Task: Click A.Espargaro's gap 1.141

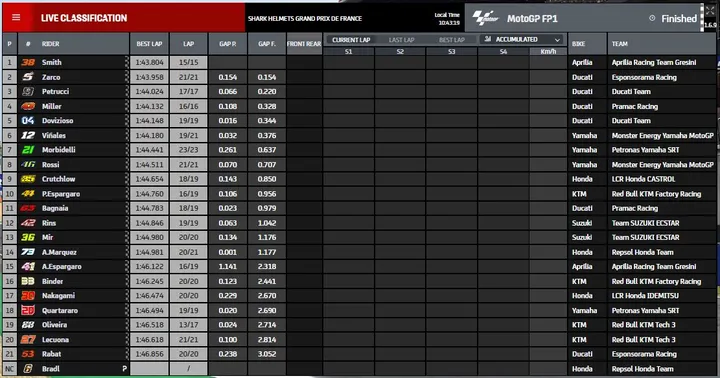Action: tap(228, 266)
